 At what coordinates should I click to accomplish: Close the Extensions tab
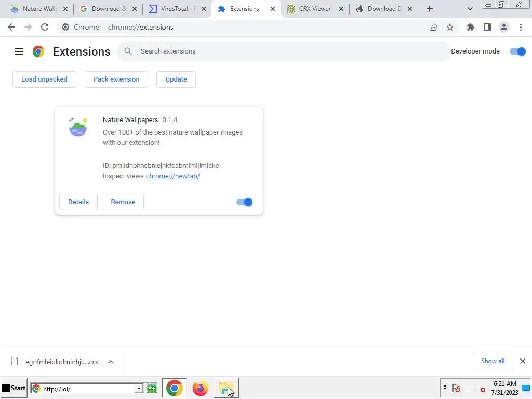273,9
